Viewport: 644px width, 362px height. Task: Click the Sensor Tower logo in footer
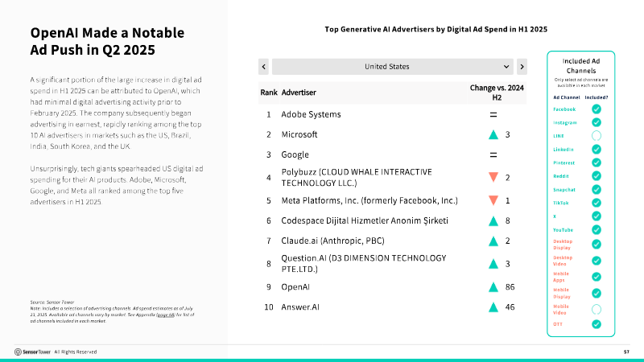tap(32, 352)
